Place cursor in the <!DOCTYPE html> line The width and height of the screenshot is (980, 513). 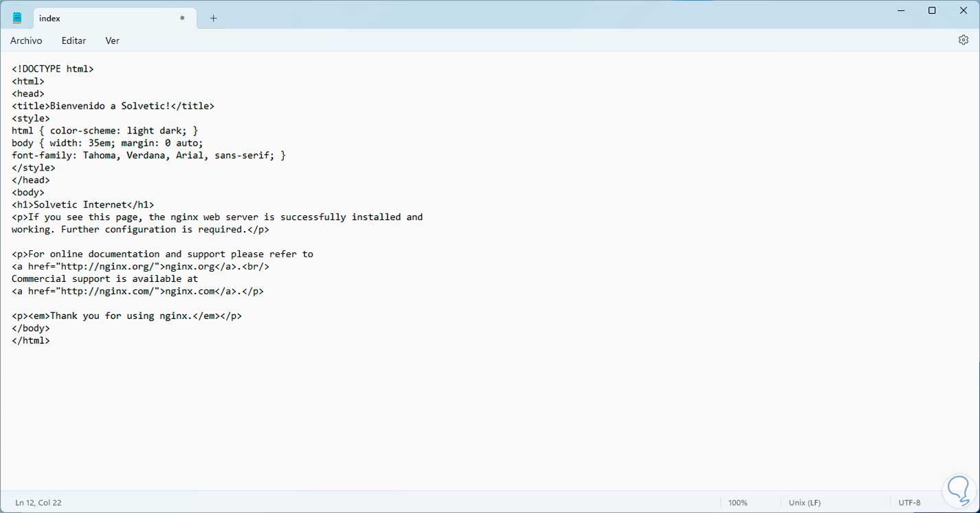[53, 69]
